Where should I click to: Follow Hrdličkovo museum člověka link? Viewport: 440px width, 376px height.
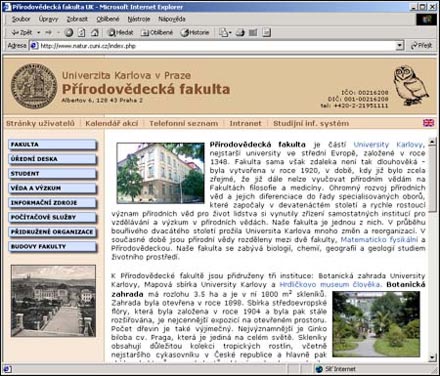point(330,284)
